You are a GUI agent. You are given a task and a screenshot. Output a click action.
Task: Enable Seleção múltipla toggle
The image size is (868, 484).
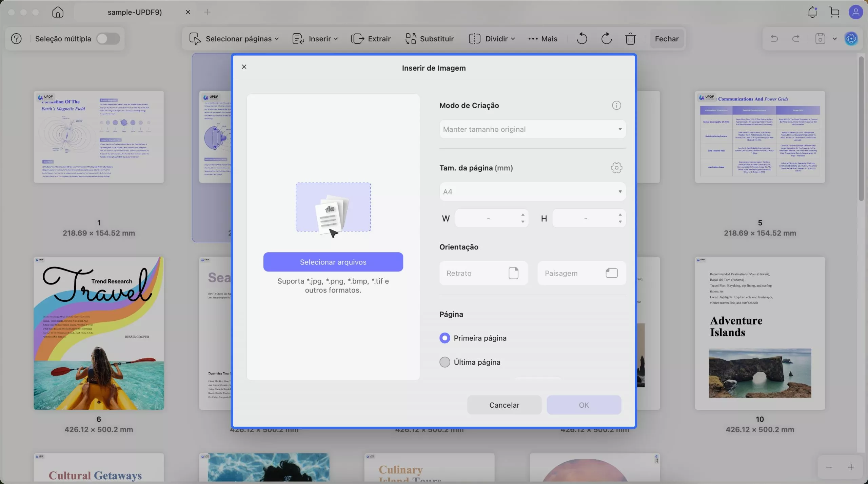tap(108, 38)
